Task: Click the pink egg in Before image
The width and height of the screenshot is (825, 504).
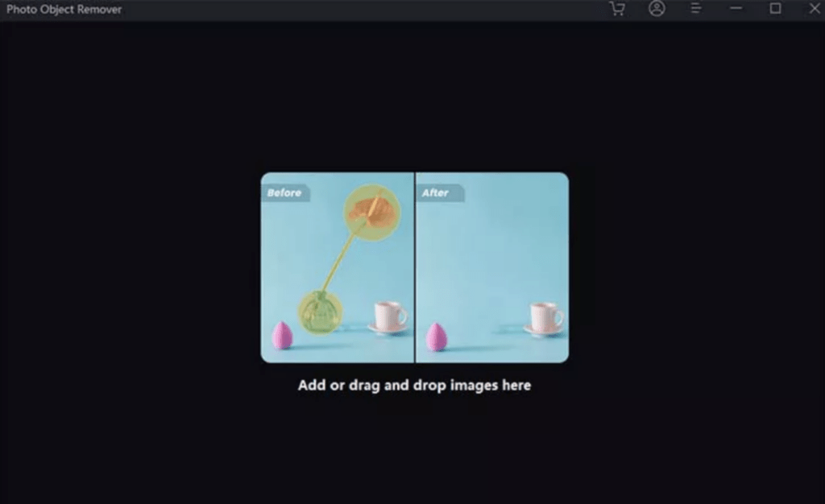Action: click(x=281, y=336)
